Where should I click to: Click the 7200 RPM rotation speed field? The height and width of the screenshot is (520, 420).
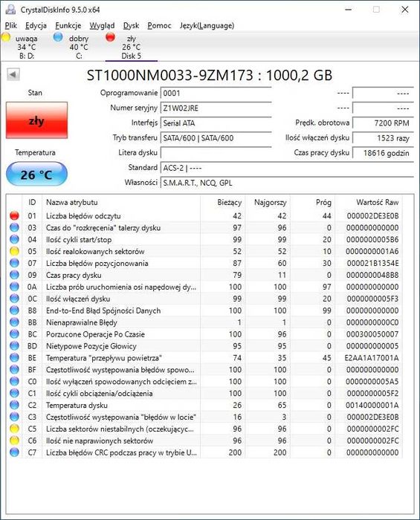point(383,123)
